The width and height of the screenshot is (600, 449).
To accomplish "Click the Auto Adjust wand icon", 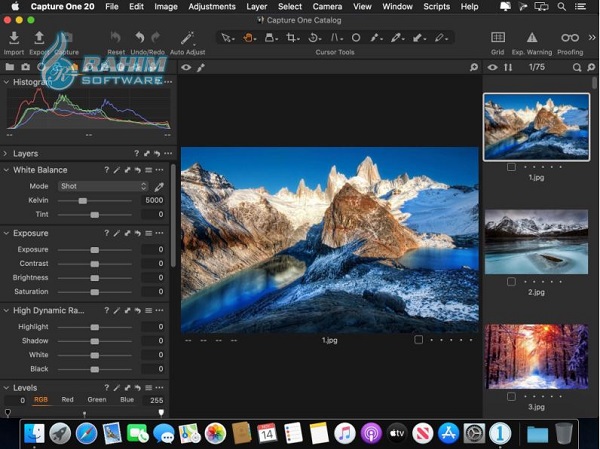I will [x=187, y=38].
